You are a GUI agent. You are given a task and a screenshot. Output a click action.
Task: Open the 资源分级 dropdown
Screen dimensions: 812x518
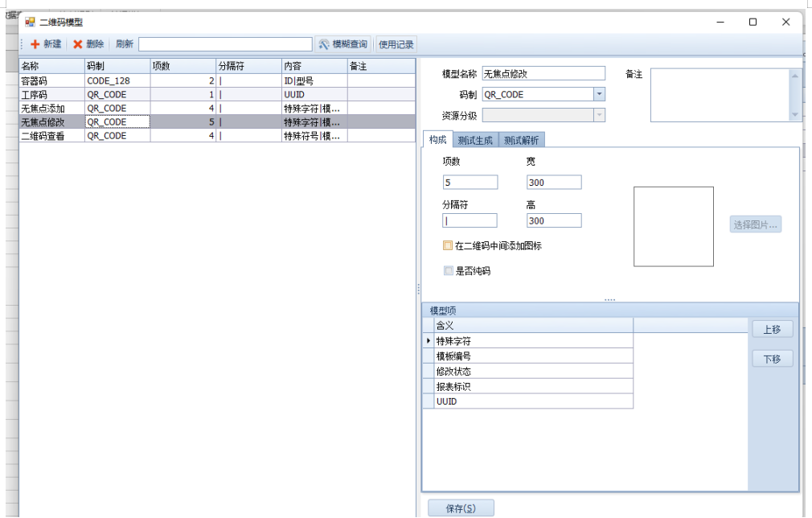click(x=599, y=115)
